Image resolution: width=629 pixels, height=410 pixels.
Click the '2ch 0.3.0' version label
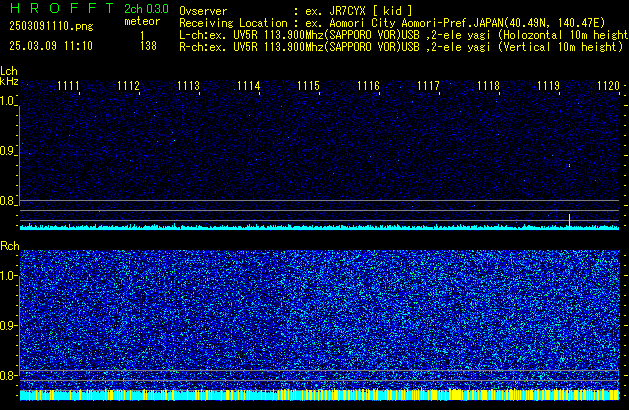pyautogui.click(x=146, y=9)
